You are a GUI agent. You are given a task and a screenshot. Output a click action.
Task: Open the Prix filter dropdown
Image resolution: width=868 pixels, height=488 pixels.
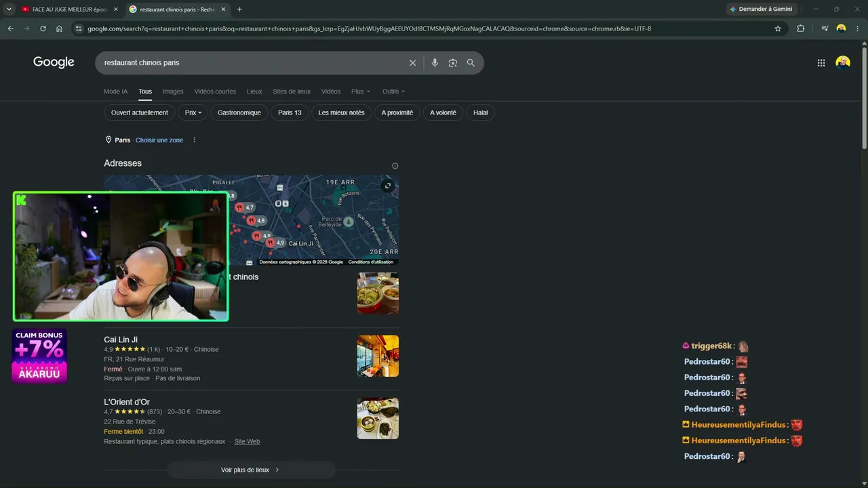(193, 113)
